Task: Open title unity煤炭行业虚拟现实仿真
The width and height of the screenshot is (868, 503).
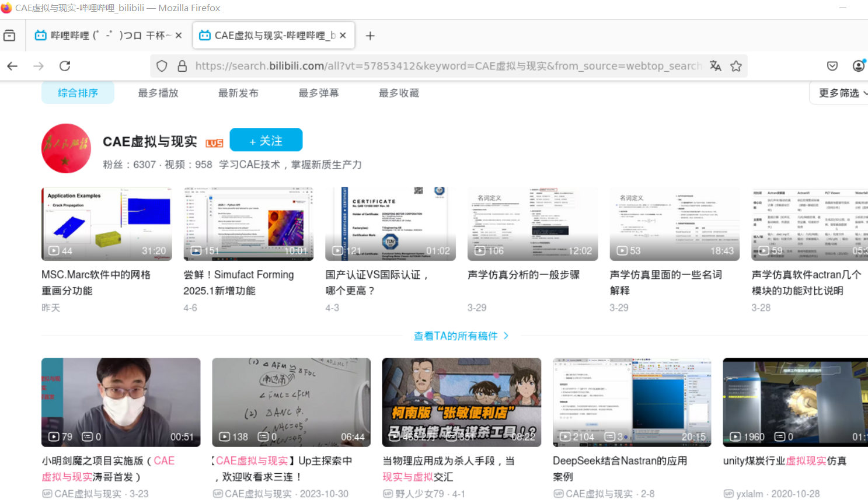Action: click(x=785, y=461)
